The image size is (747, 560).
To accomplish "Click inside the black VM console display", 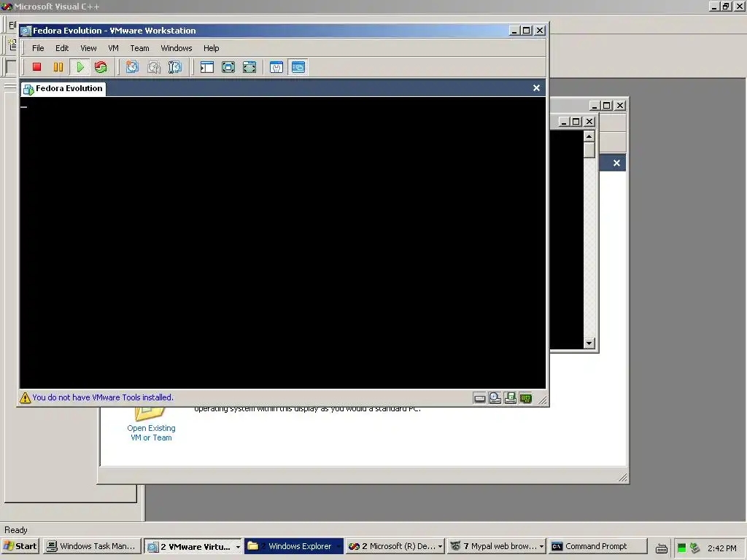I will click(282, 243).
